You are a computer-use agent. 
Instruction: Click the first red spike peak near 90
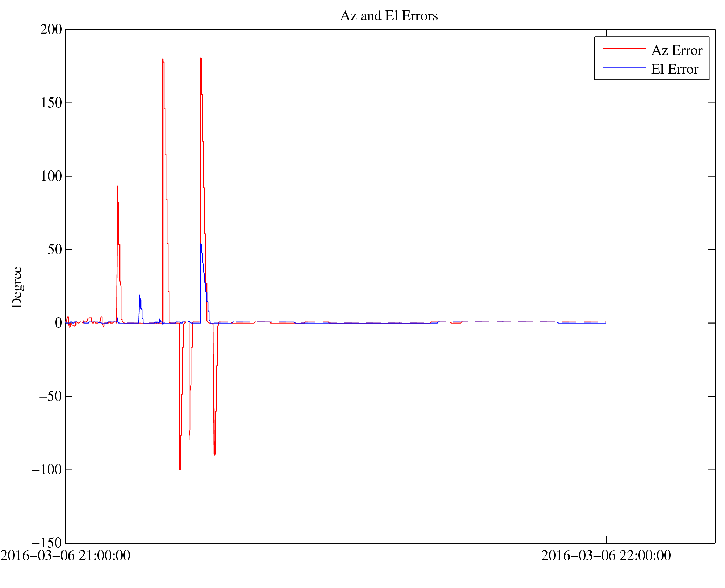[x=118, y=187]
